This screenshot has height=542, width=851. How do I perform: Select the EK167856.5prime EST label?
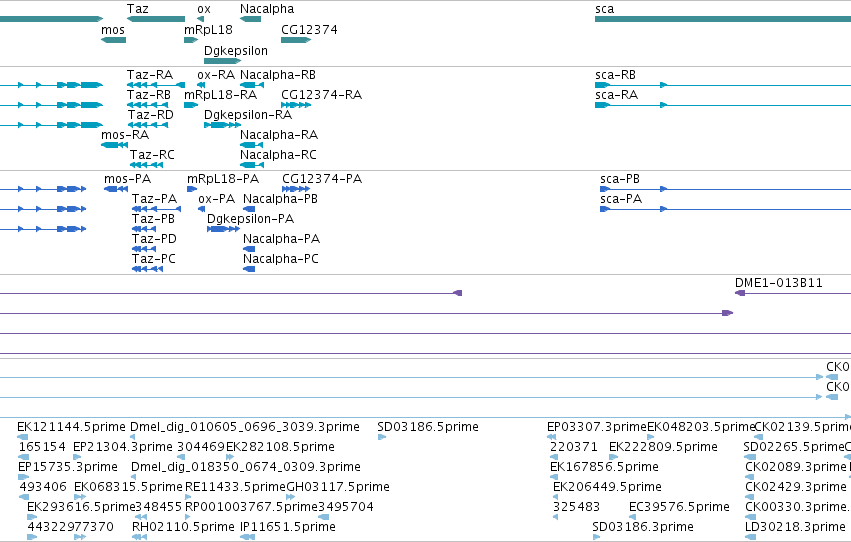[605, 467]
